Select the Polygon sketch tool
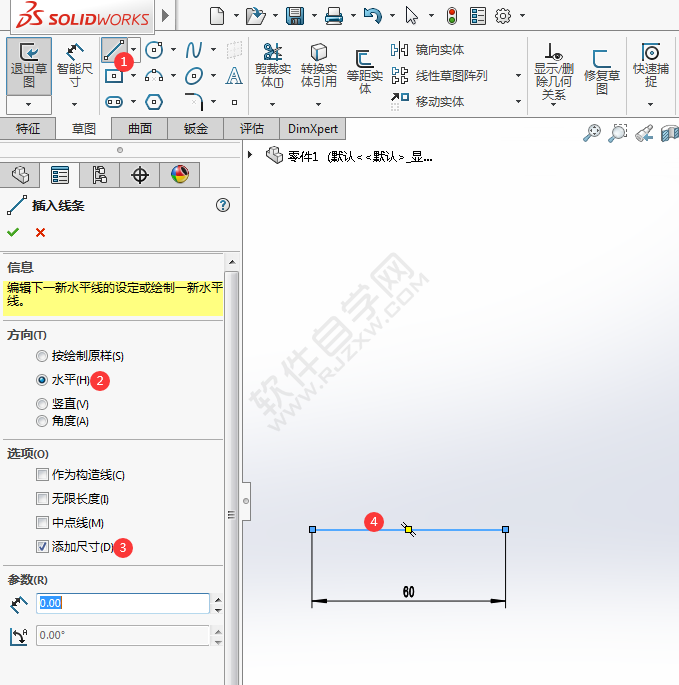Screen dimensions: 679x685 pos(154,102)
